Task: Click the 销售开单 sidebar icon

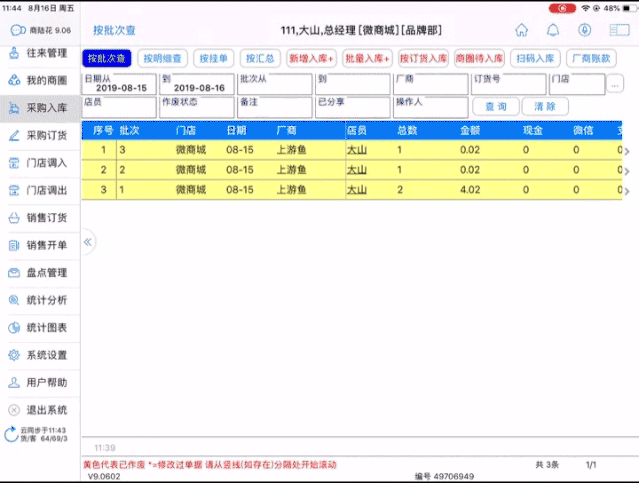Action: 14,245
